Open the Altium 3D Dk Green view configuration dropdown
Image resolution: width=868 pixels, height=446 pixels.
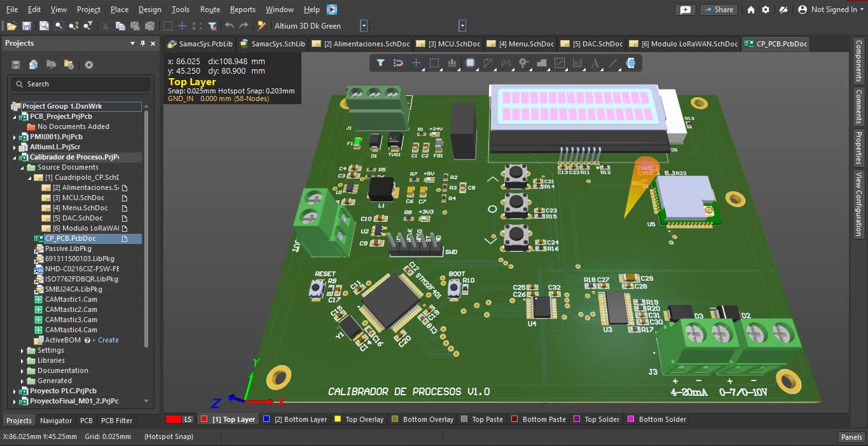[364, 26]
